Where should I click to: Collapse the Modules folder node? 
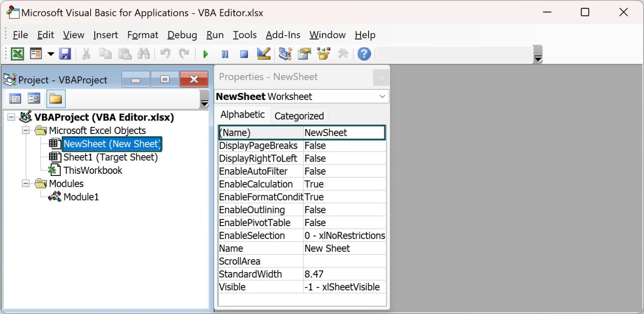pos(26,183)
